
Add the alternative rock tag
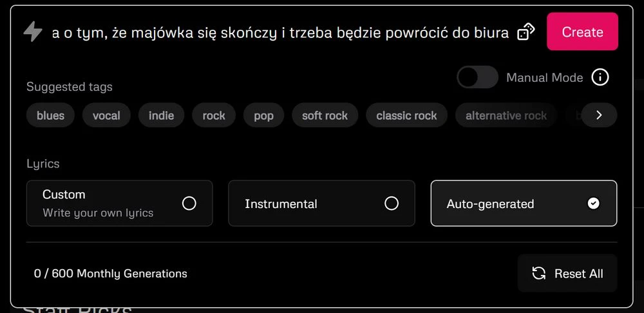point(506,115)
